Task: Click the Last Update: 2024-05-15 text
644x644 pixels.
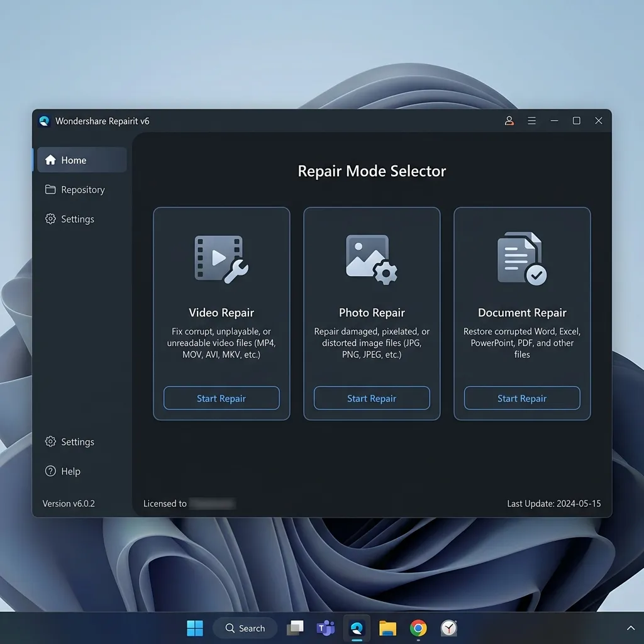Action: pyautogui.click(x=553, y=504)
